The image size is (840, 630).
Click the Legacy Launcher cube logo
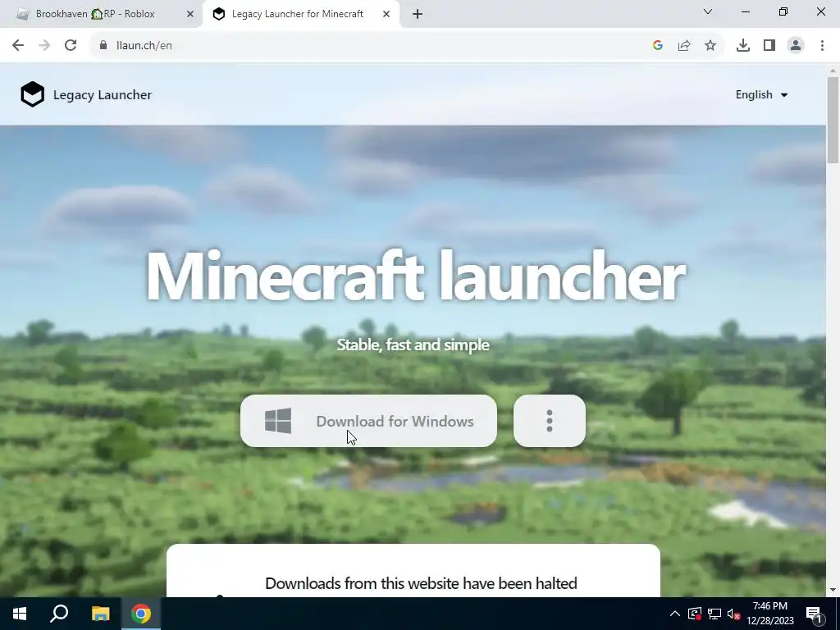[x=32, y=94]
